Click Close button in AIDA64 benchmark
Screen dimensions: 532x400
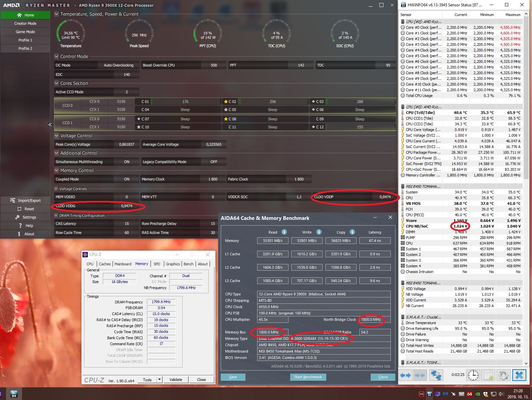383,377
